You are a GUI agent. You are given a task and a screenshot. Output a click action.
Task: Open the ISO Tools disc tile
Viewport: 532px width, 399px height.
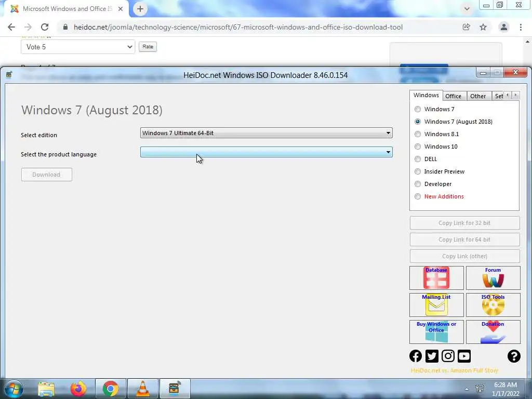[493, 304]
